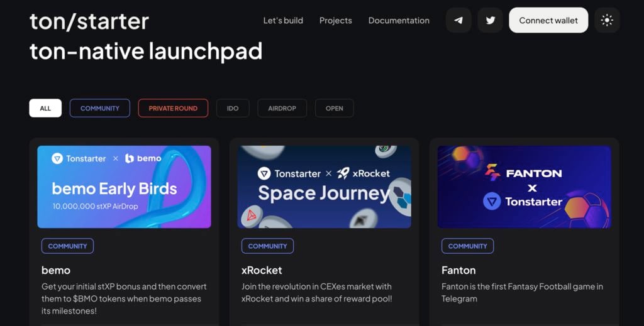This screenshot has width=644, height=326.
Task: Open the Fanton project title
Action: click(458, 270)
